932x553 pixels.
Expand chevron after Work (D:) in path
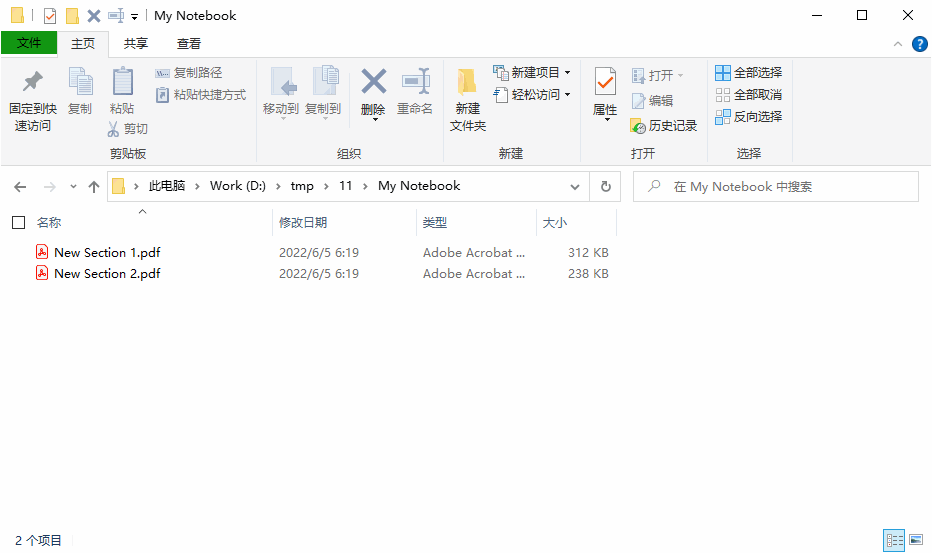click(x=278, y=187)
